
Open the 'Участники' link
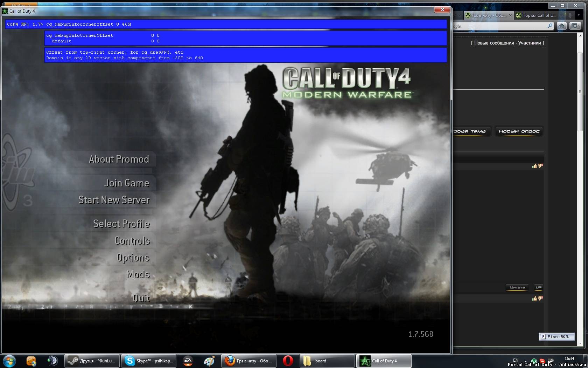(529, 43)
